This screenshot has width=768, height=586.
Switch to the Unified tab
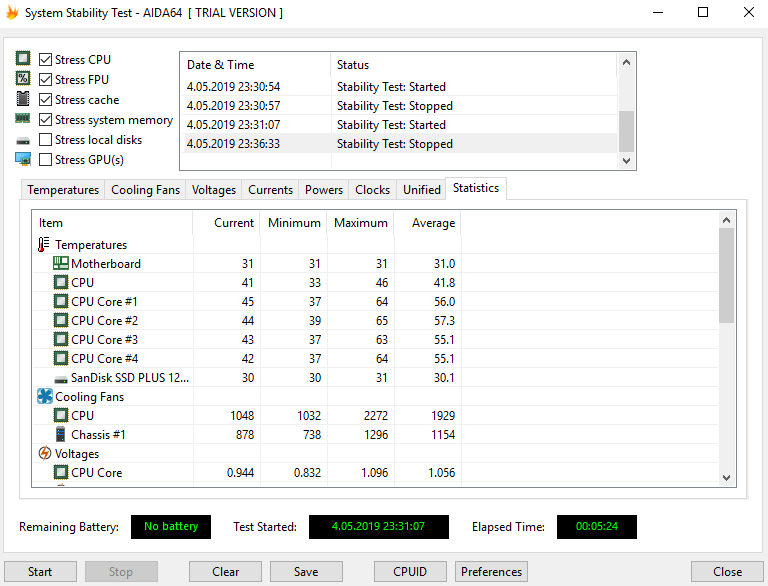coord(422,190)
